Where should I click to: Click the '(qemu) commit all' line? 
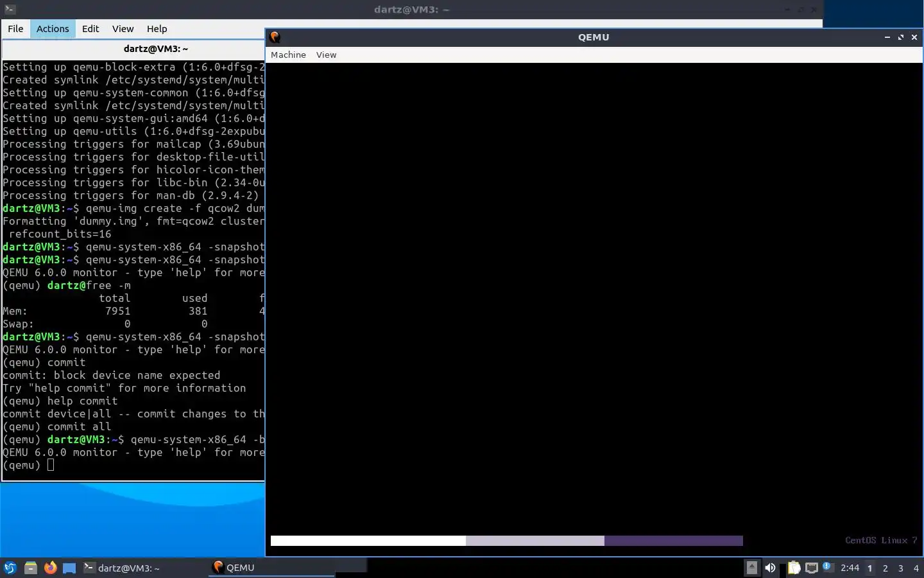[x=56, y=426]
